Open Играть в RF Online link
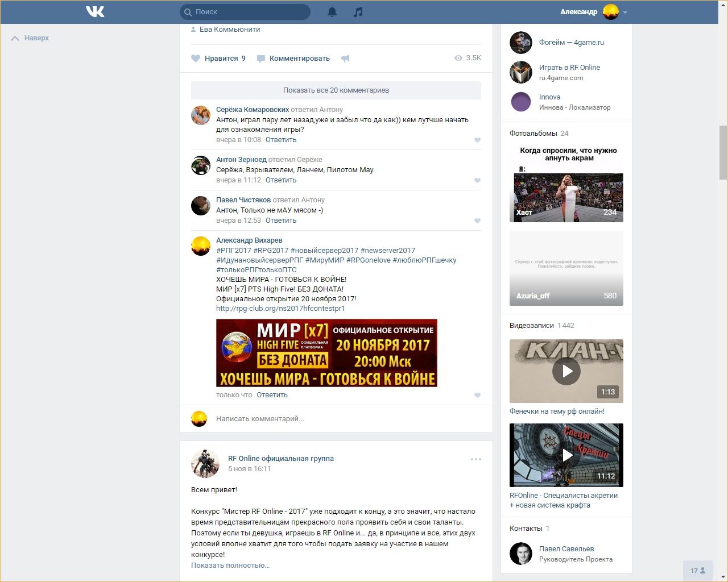This screenshot has height=582, width=728. [569, 68]
